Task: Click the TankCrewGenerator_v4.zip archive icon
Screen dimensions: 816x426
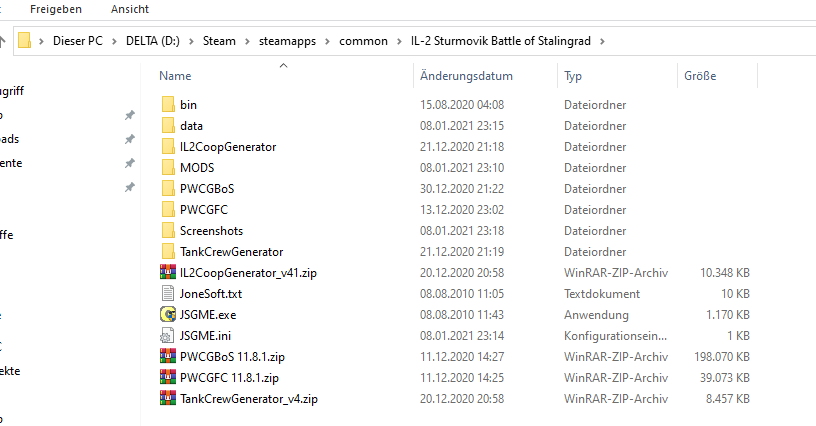Action: [x=168, y=399]
